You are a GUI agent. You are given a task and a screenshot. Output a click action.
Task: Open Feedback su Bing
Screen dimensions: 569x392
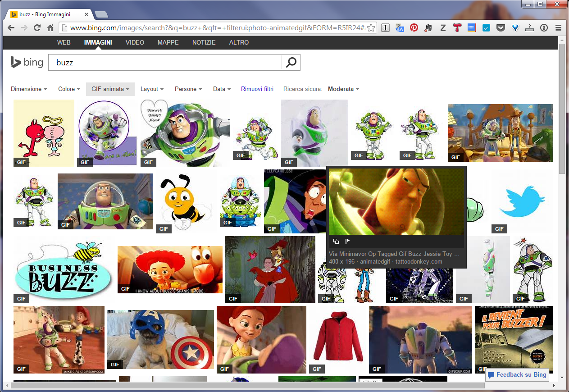517,375
